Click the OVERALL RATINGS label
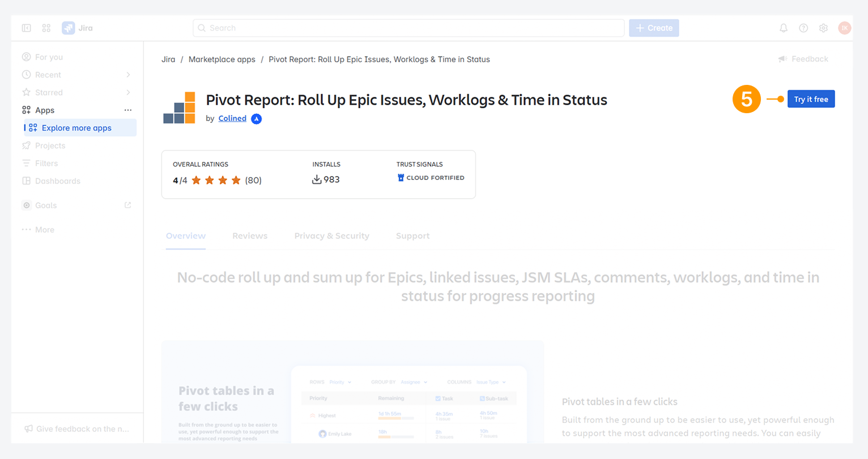This screenshot has width=868, height=459. (x=201, y=164)
